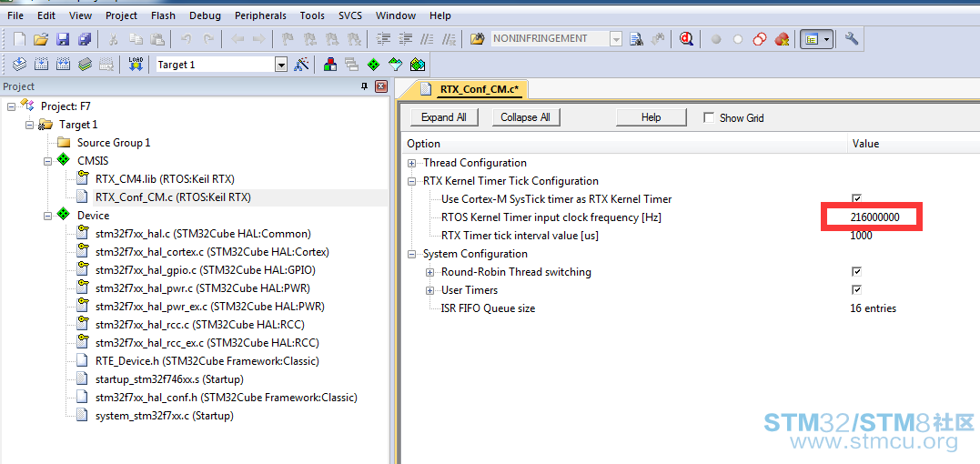Click the Expand All button
980x464 pixels.
444,117
